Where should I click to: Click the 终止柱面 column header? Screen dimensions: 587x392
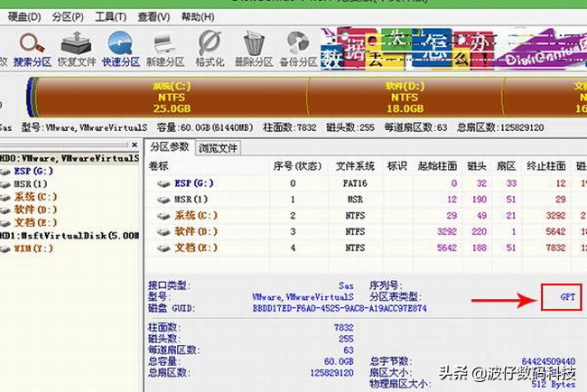[546, 166]
